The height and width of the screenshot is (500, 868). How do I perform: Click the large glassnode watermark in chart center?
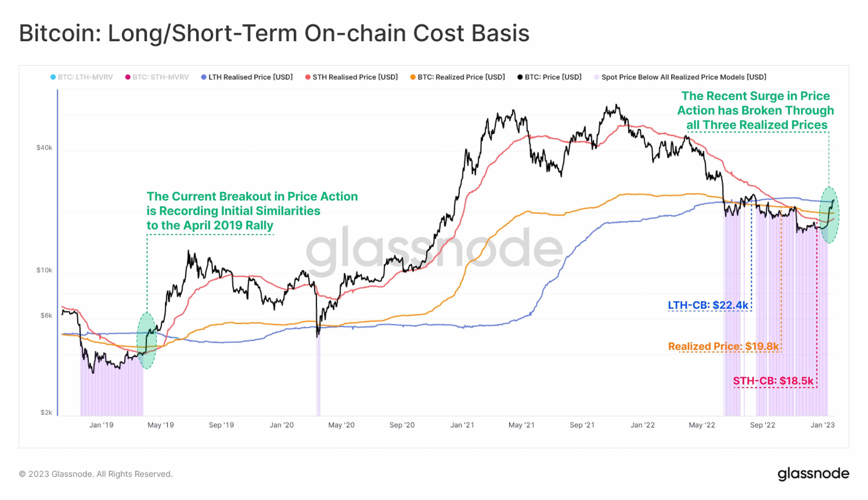tap(434, 248)
